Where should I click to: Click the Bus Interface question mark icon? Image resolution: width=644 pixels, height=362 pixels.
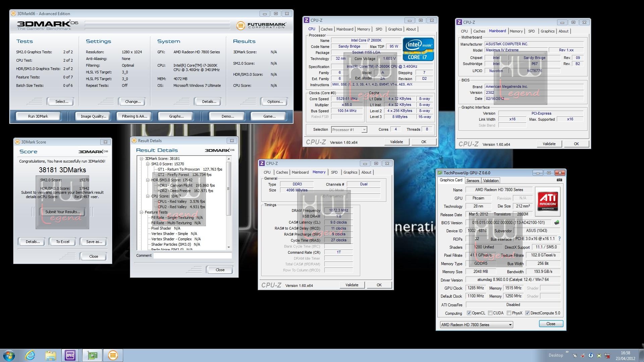(559, 239)
